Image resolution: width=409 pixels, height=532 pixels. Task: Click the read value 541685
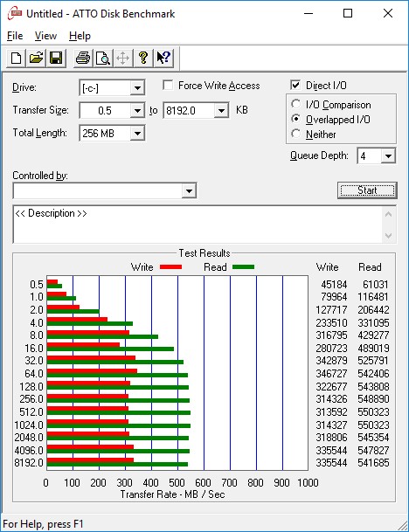(373, 463)
